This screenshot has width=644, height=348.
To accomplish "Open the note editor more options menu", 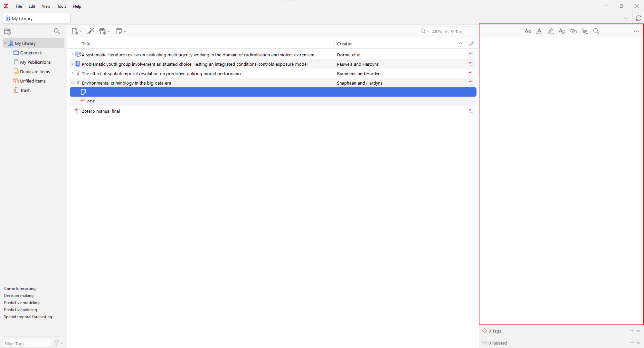I will click(637, 31).
